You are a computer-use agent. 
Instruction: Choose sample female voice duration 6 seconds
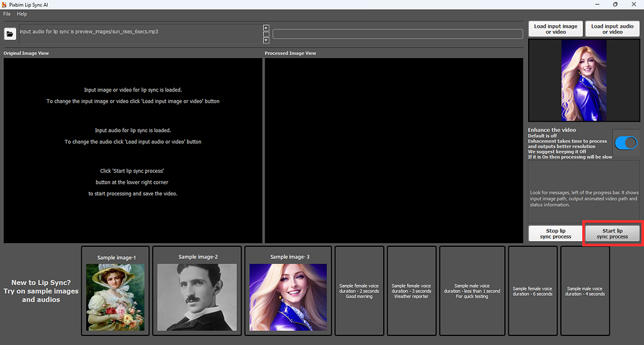point(533,291)
